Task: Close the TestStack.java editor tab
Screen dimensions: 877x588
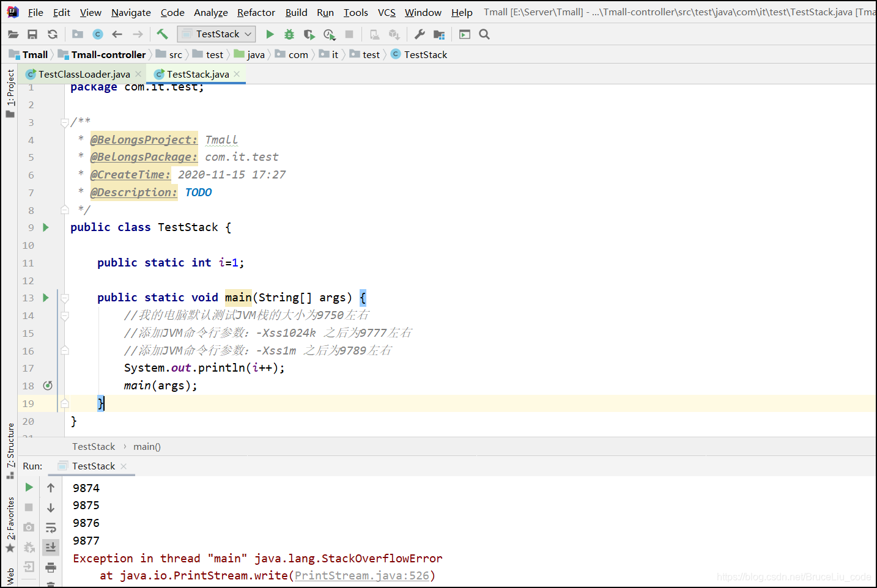Action: [x=237, y=74]
